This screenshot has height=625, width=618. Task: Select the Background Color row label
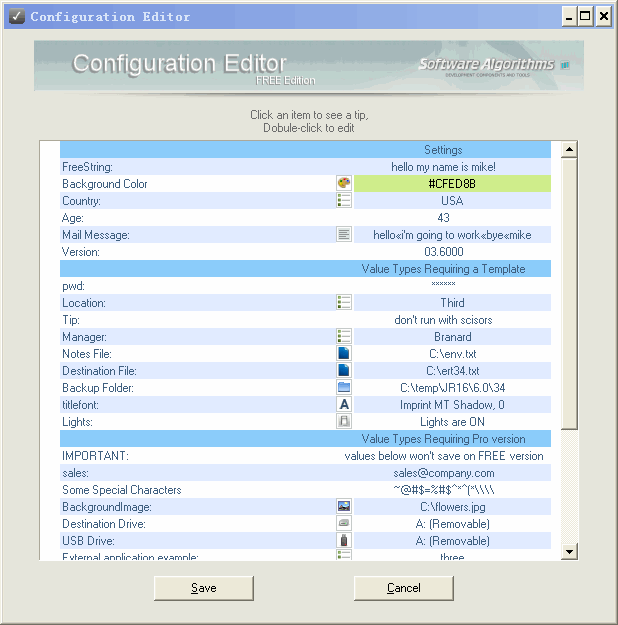(104, 184)
